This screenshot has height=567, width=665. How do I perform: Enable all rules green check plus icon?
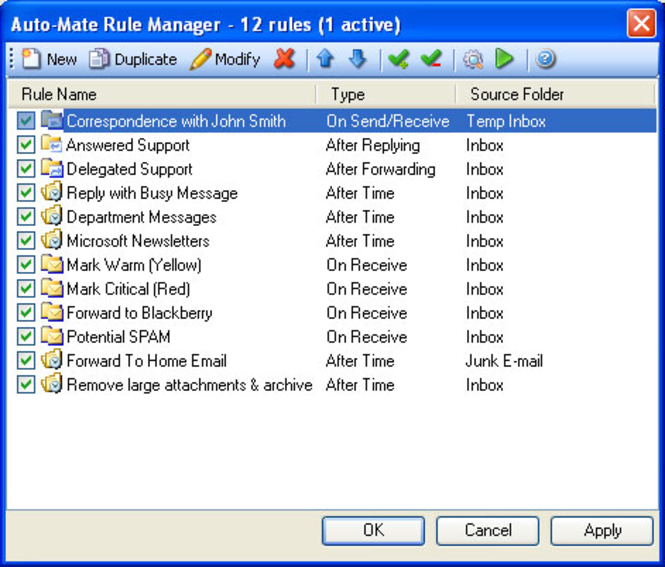tap(398, 59)
